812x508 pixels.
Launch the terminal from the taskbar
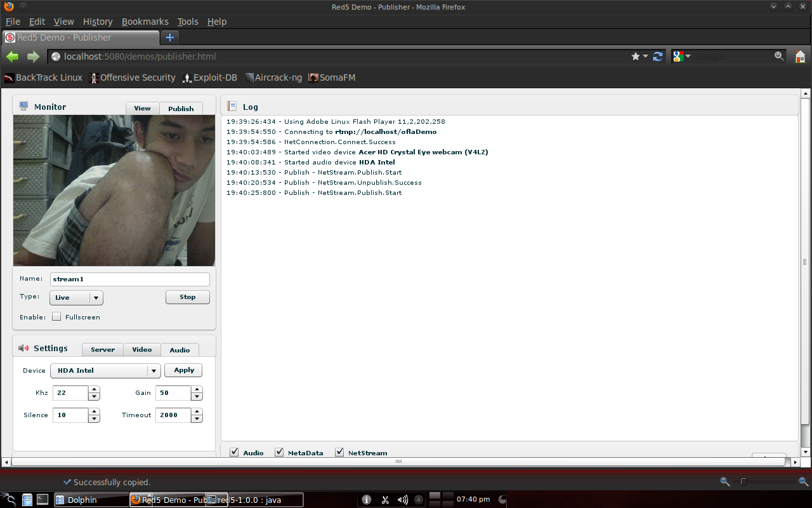[43, 500]
